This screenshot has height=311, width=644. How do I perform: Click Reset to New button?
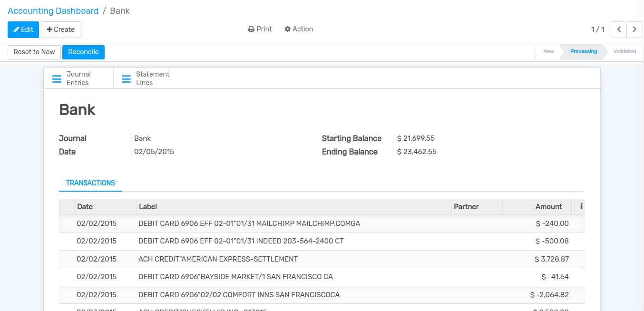(x=34, y=52)
